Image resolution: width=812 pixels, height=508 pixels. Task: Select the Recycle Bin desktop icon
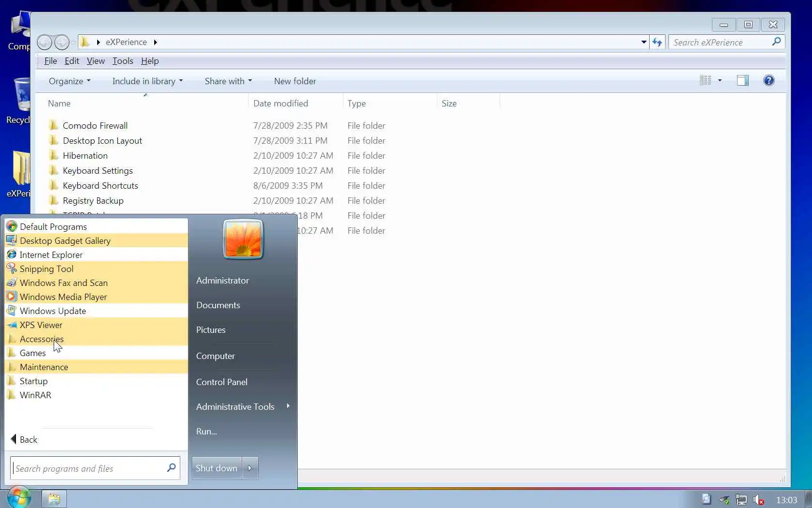pyautogui.click(x=19, y=101)
